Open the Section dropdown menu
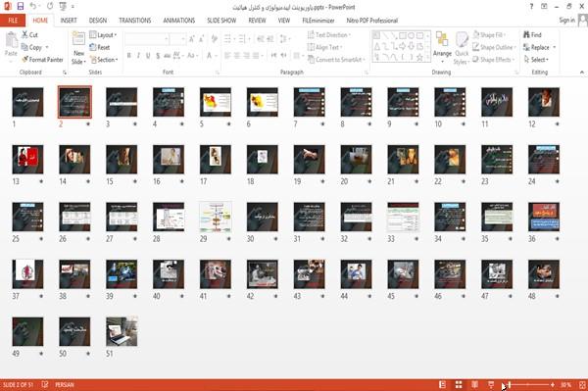This screenshot has height=391, width=588. [x=104, y=60]
